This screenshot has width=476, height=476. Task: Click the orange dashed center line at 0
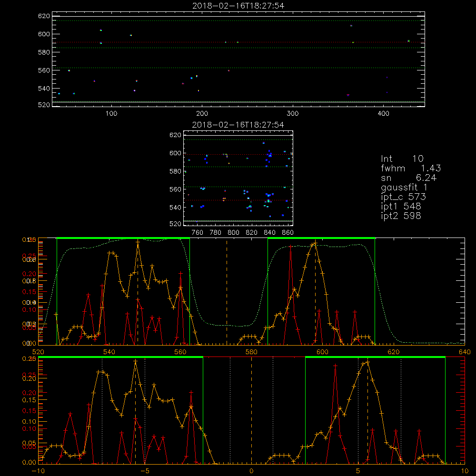pyautogui.click(x=251, y=410)
